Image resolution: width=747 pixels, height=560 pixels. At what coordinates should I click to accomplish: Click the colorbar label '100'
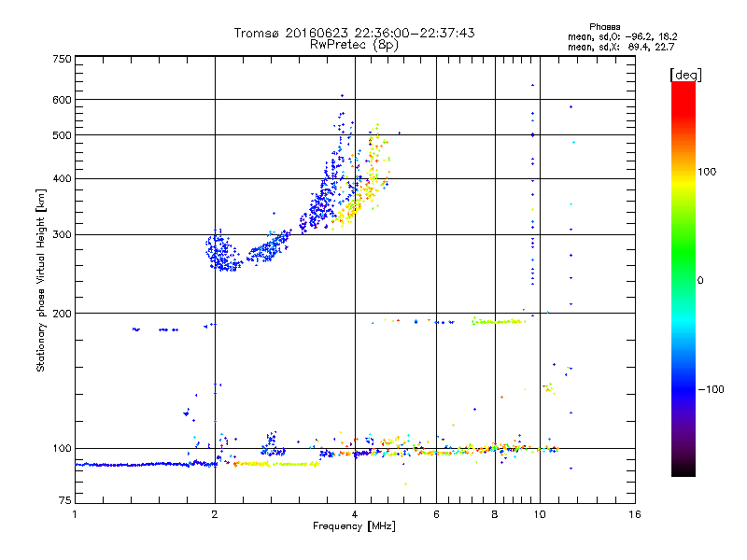point(707,172)
